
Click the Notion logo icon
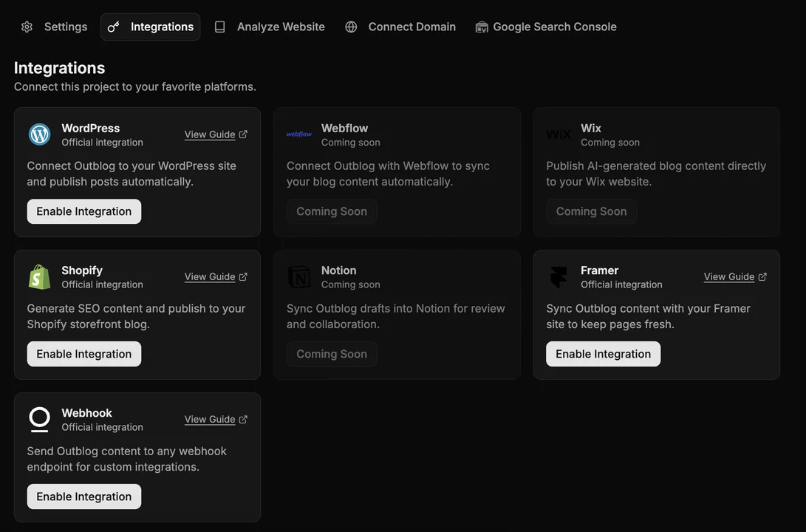[299, 277]
